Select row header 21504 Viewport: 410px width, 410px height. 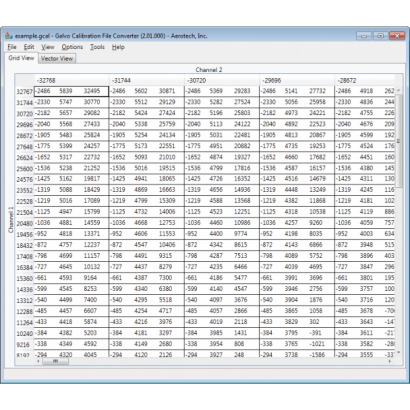click(25, 212)
